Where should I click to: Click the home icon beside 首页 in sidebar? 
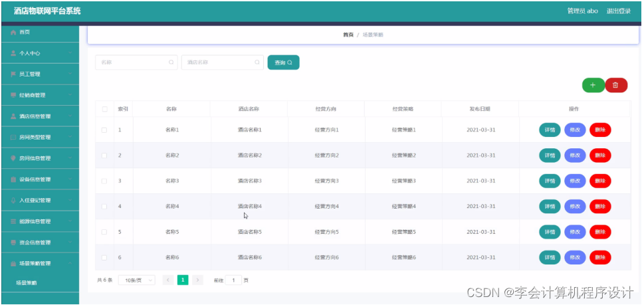pyautogui.click(x=13, y=32)
